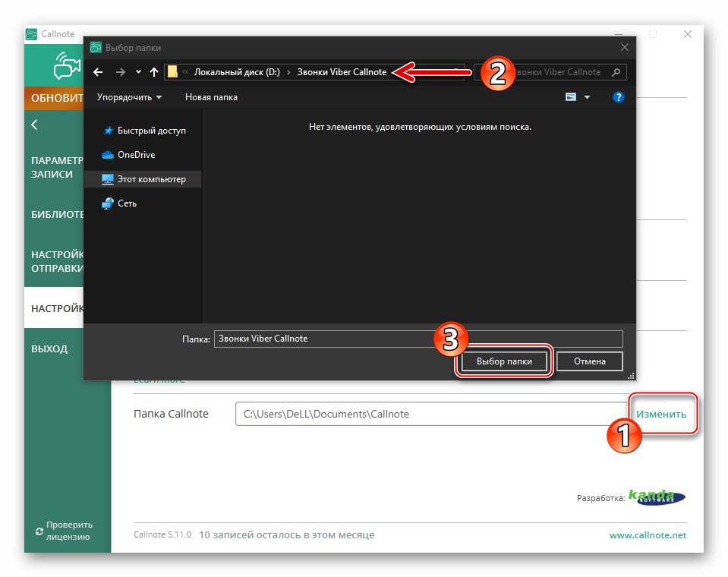
Task: Open ОБНОВИТЬ banner in Callnote sidebar
Action: (55, 99)
